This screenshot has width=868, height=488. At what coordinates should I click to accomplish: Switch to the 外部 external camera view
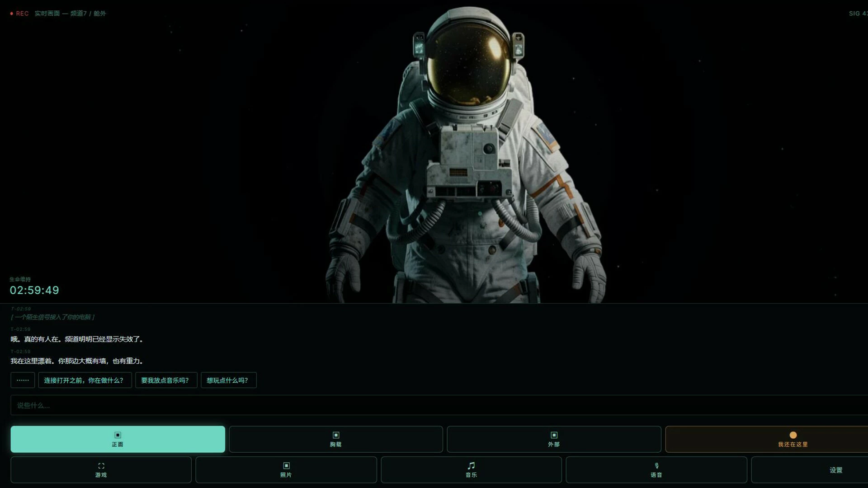(554, 439)
